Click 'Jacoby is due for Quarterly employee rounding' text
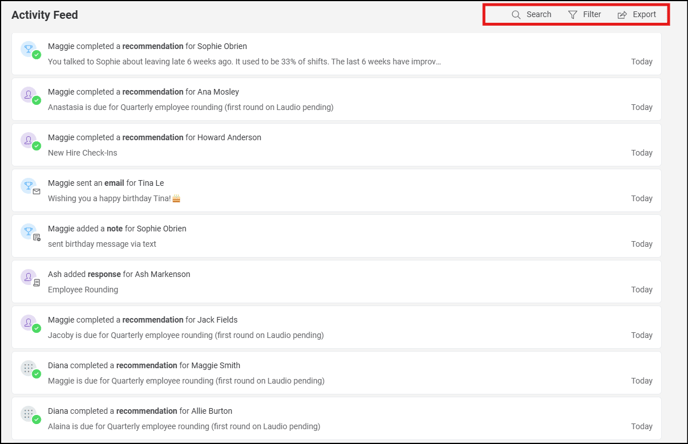 coord(186,336)
